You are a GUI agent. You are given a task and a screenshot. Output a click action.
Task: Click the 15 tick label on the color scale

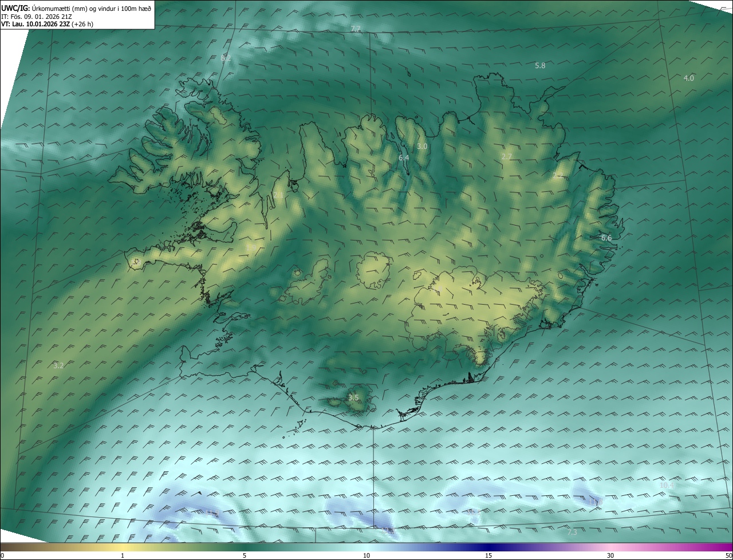(488, 556)
